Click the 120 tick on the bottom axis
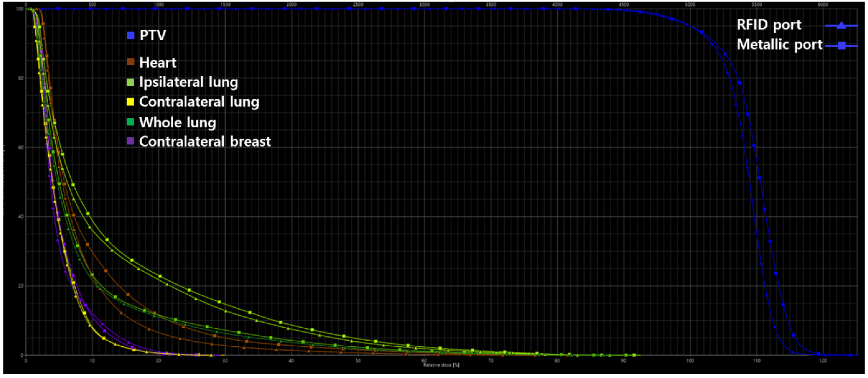This screenshot has height=378, width=868. (823, 361)
